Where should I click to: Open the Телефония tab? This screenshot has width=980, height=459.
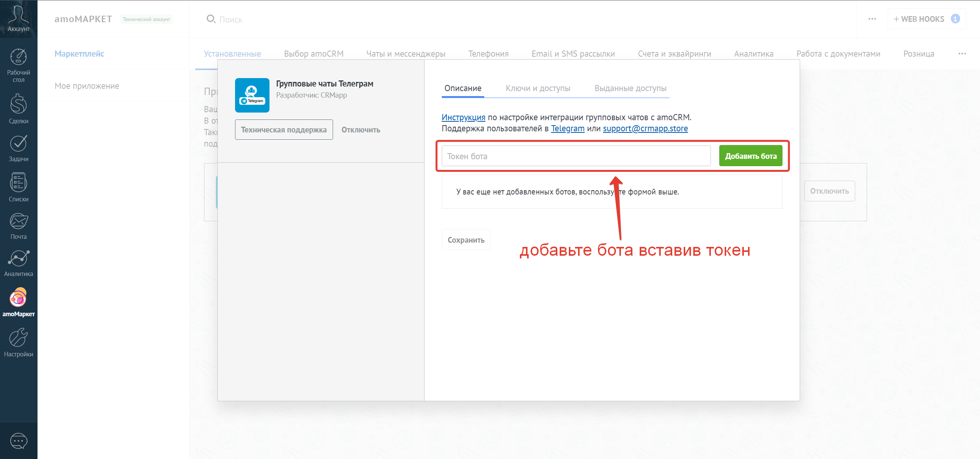pyautogui.click(x=488, y=54)
